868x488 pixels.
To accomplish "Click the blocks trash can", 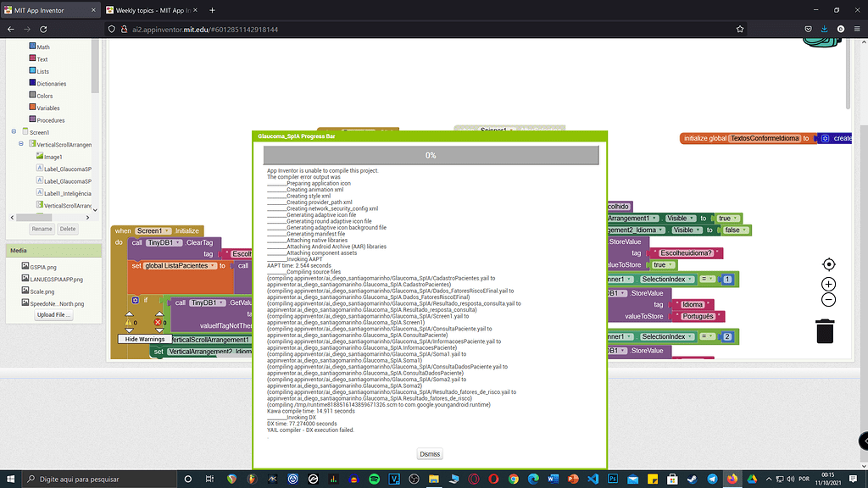I will click(825, 331).
